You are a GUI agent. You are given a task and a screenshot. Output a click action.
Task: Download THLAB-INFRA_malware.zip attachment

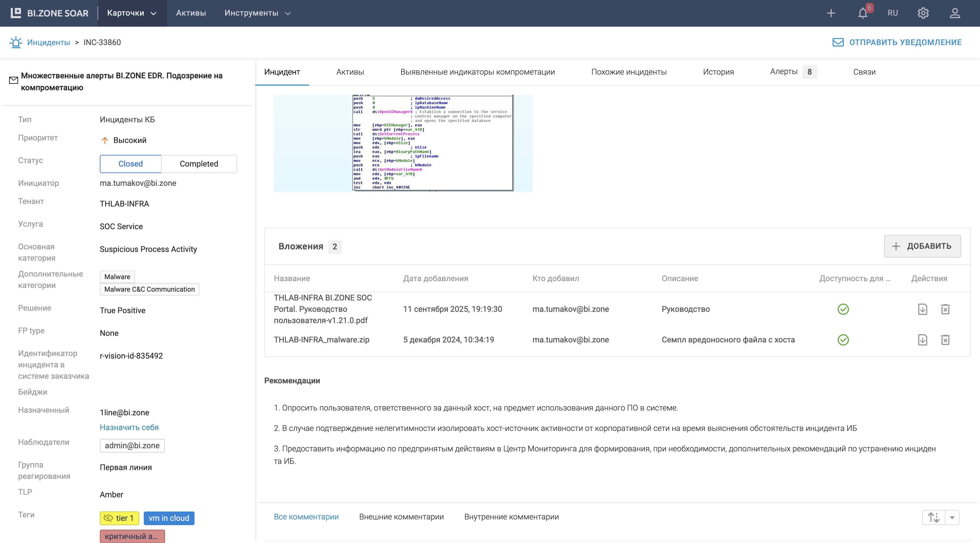pos(922,340)
